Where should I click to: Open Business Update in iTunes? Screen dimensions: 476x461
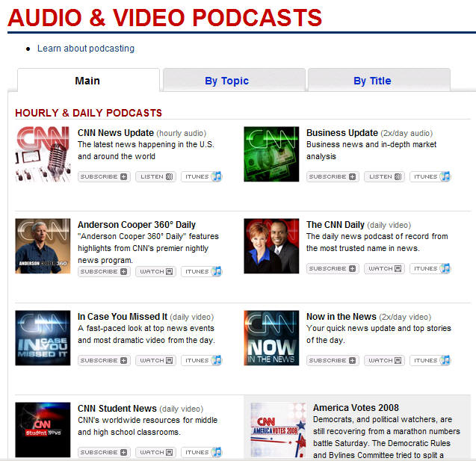pos(430,176)
